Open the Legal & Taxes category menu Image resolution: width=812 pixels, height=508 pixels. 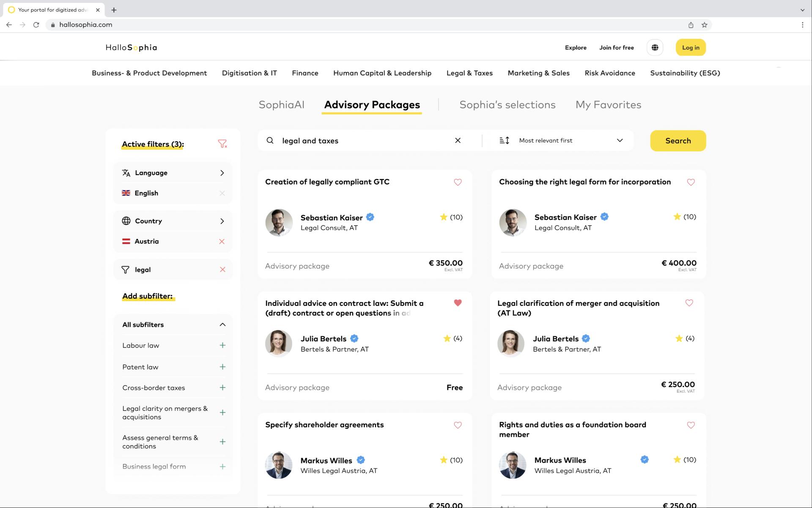(x=469, y=73)
